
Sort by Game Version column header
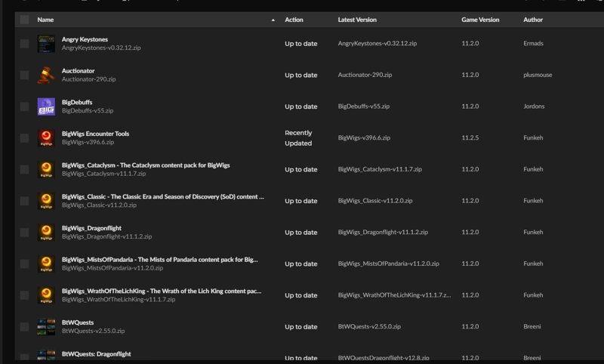click(480, 20)
